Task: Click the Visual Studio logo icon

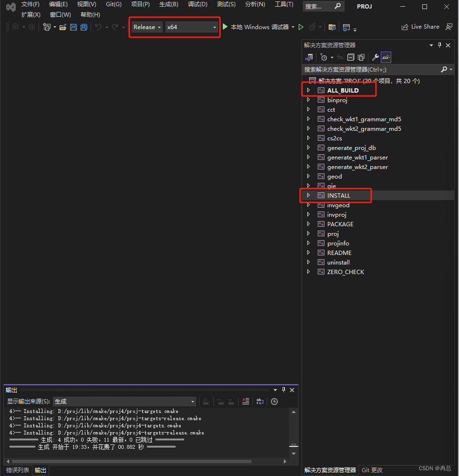Action: coord(11,7)
